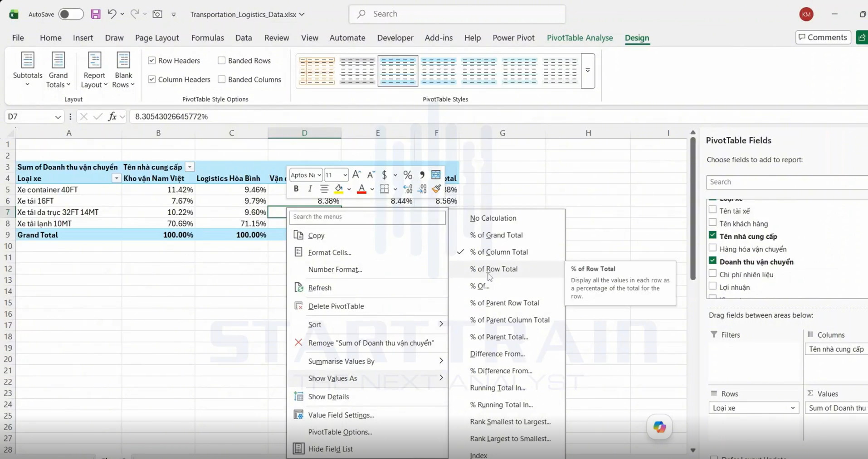Click the comma style icon in mini toolbar
The width and height of the screenshot is (868, 459).
tap(422, 175)
